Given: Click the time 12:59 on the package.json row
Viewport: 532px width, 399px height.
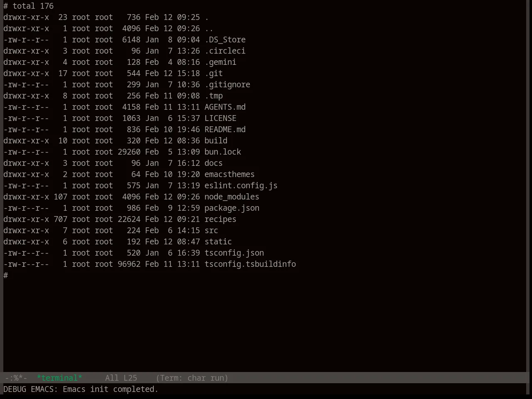Looking at the screenshot, I should coord(188,208).
